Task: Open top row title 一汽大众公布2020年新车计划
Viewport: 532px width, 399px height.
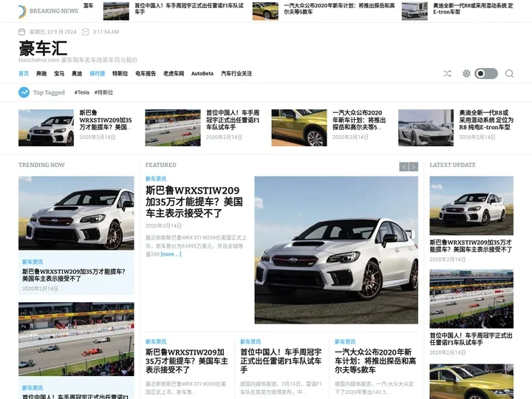Action: click(x=359, y=120)
